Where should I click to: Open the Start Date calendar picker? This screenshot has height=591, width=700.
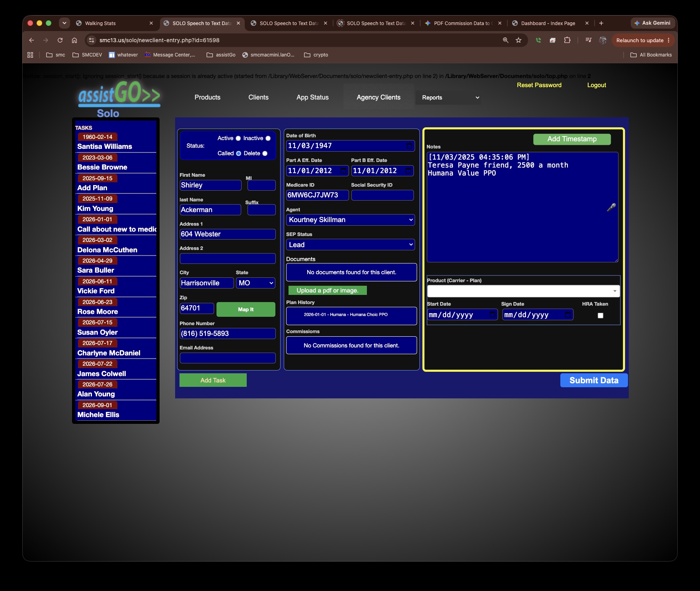(x=493, y=315)
